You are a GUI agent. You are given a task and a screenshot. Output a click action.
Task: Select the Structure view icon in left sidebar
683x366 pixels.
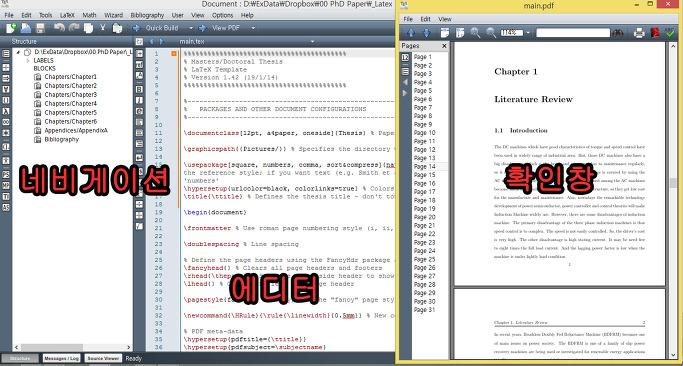[6, 54]
